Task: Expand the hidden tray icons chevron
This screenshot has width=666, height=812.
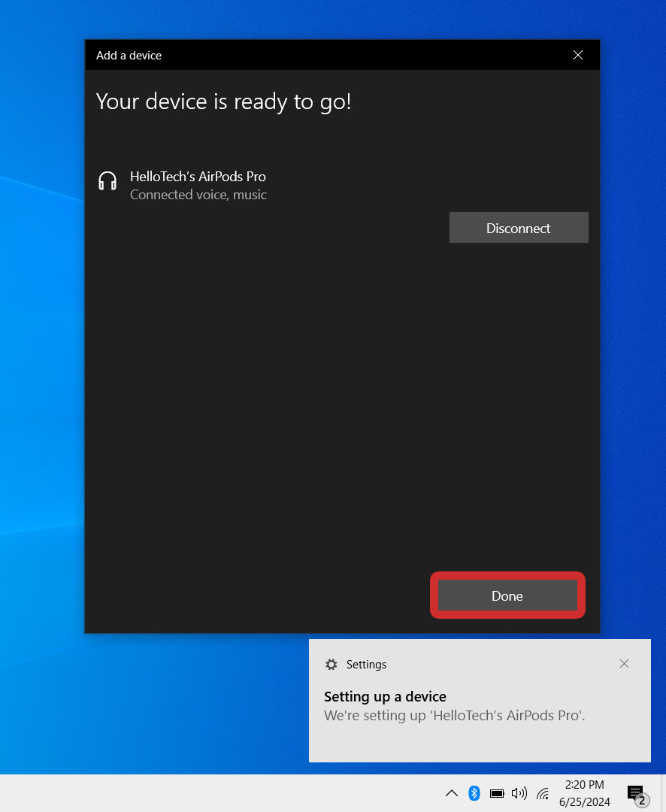Action: pyautogui.click(x=452, y=793)
